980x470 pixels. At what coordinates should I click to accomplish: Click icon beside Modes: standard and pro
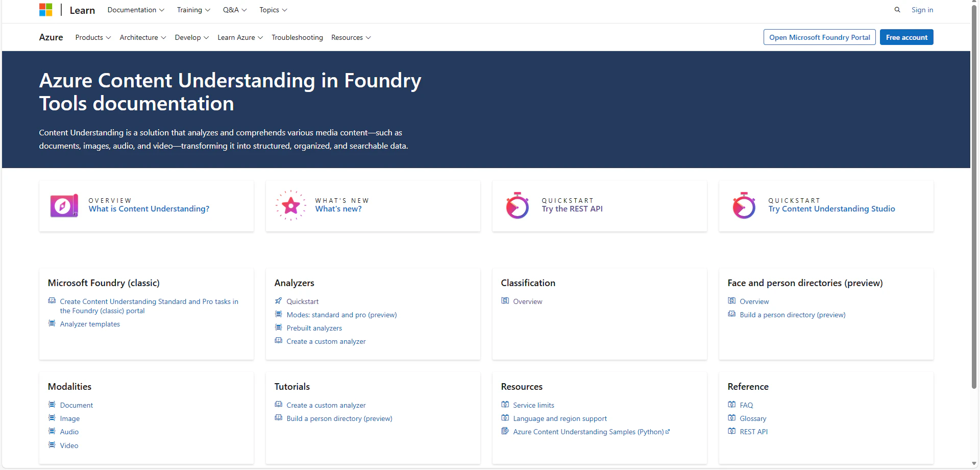(278, 314)
